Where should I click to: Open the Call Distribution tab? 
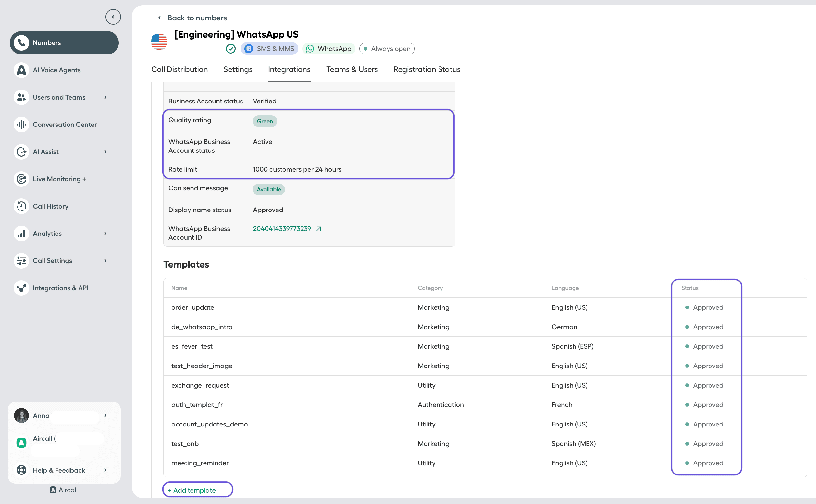(x=179, y=69)
